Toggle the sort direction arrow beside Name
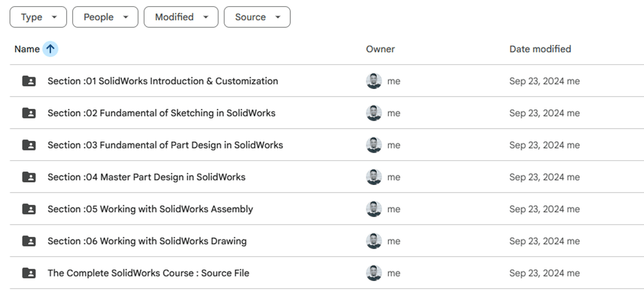This screenshot has width=644, height=304. click(x=50, y=49)
